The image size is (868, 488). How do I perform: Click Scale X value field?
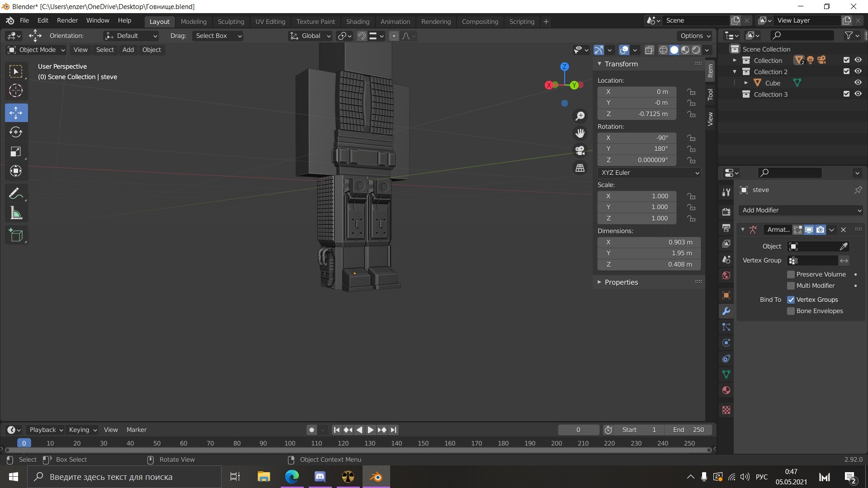pyautogui.click(x=637, y=196)
